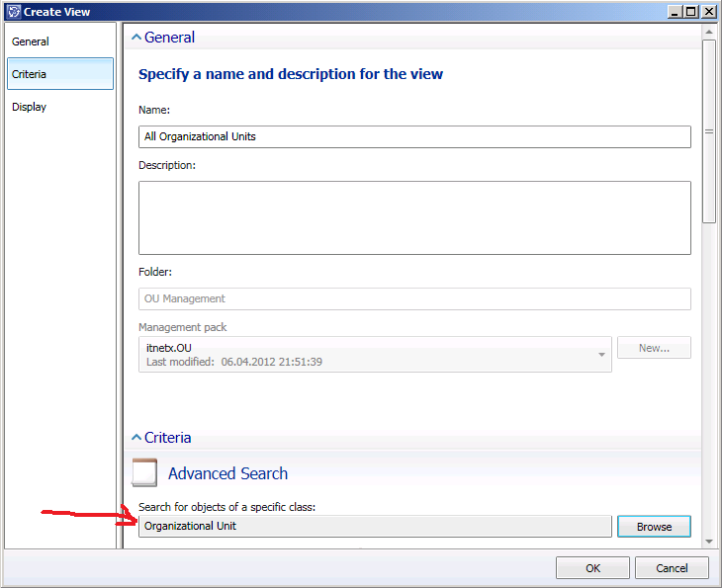Click the Advanced Search notebook icon
This screenshot has width=722, height=588.
(x=144, y=473)
